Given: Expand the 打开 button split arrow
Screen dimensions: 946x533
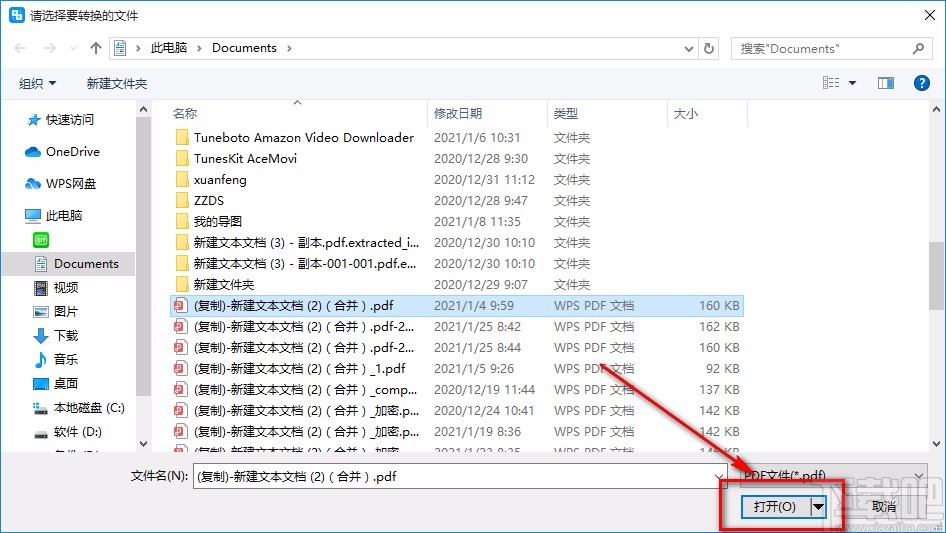Looking at the screenshot, I should click(818, 506).
